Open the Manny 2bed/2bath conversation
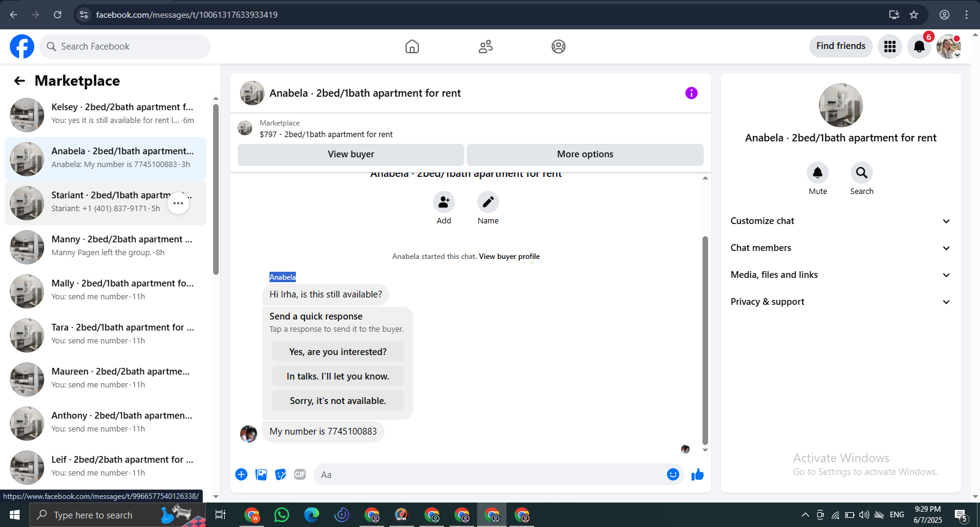Screen dimensions: 980x527 [x=105, y=247]
